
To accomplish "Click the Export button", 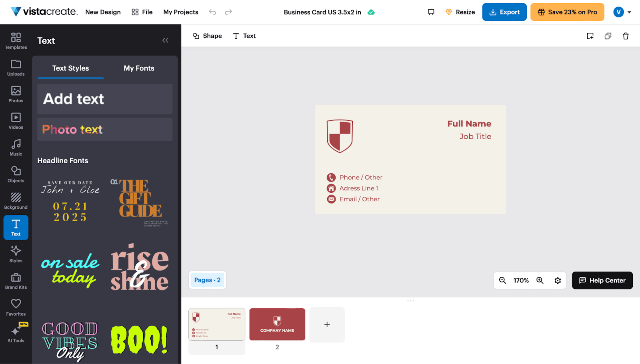I will click(x=504, y=12).
